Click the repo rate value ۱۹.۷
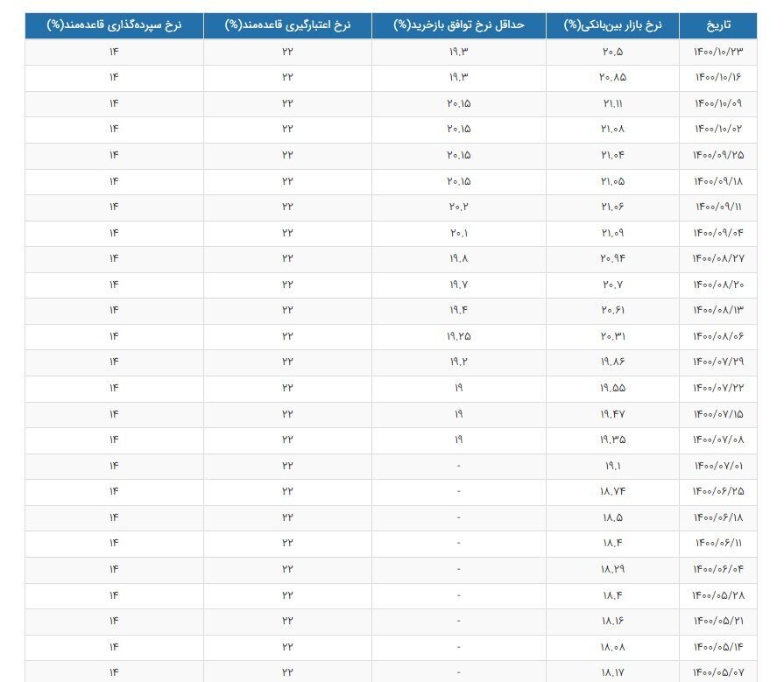 click(x=458, y=285)
